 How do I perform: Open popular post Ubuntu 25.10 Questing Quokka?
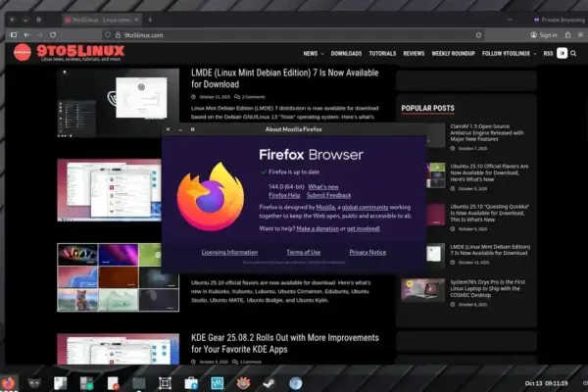tap(489, 213)
